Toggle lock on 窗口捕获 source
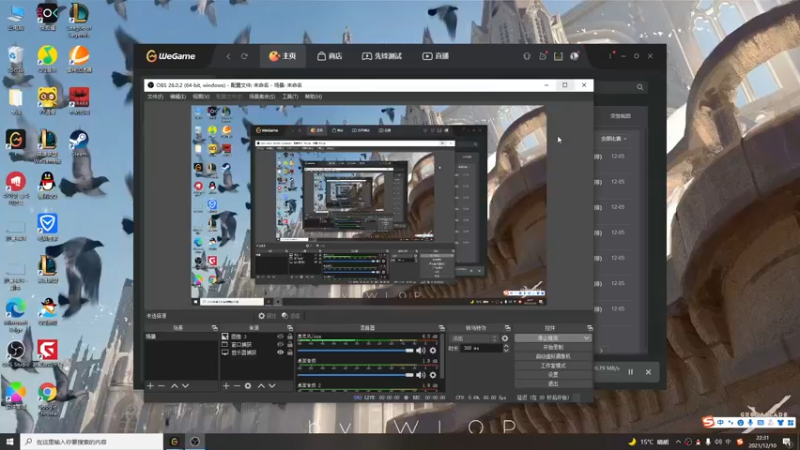 tap(290, 344)
